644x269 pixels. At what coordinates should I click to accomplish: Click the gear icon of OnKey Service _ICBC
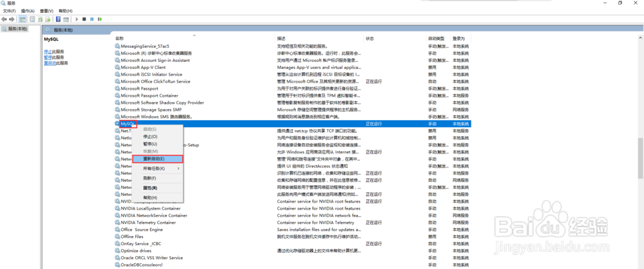(x=117, y=243)
